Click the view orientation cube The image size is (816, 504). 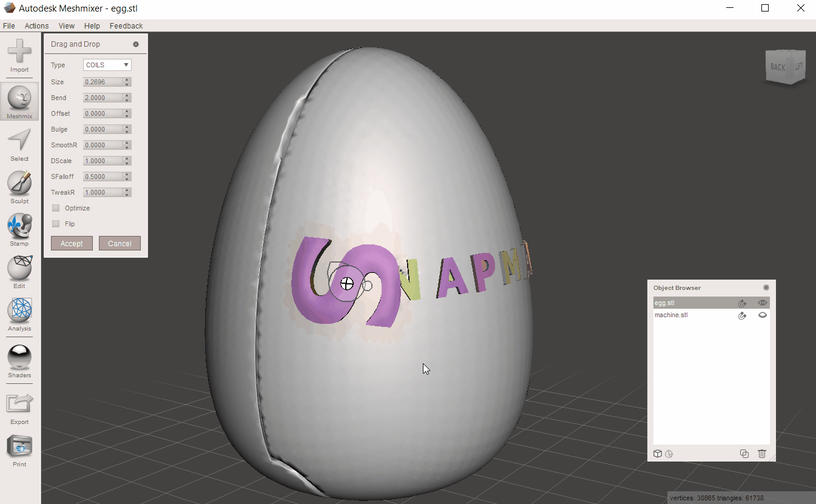pyautogui.click(x=786, y=67)
